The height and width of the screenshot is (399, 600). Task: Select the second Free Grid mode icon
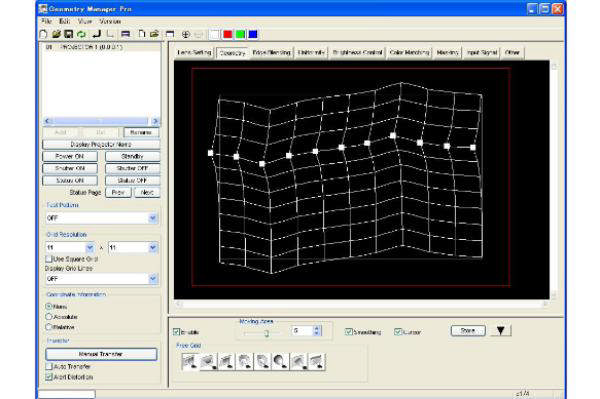tap(208, 362)
